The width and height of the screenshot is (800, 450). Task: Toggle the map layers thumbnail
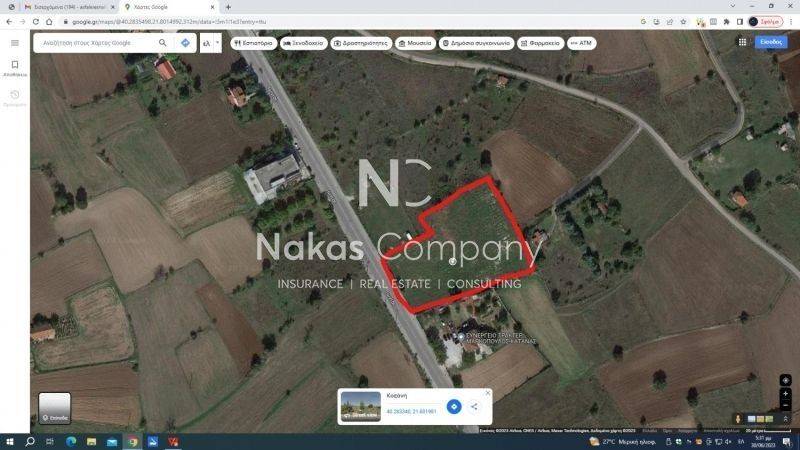point(55,408)
